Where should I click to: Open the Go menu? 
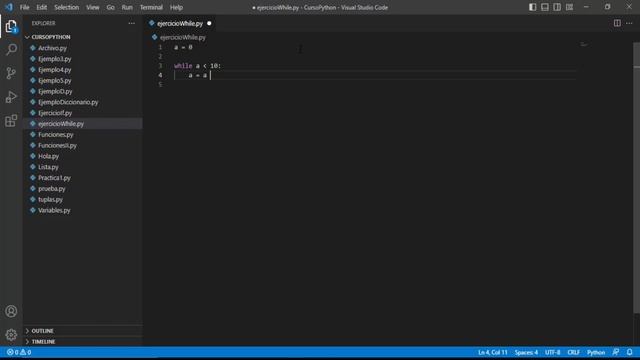110,7
